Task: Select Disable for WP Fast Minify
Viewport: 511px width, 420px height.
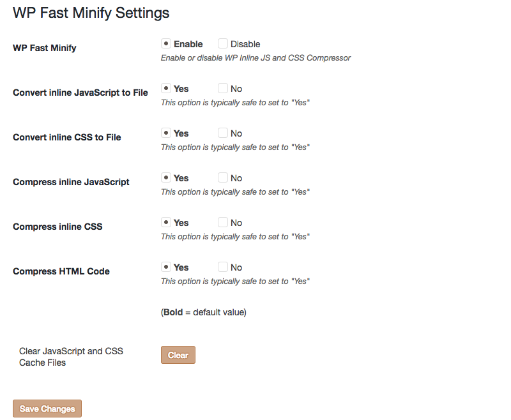Action: 223,43
